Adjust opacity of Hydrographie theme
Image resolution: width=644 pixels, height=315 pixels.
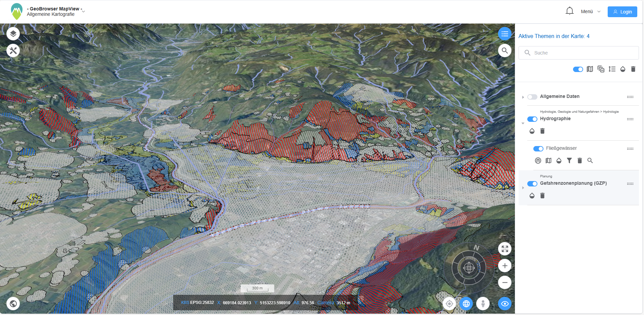pos(532,131)
